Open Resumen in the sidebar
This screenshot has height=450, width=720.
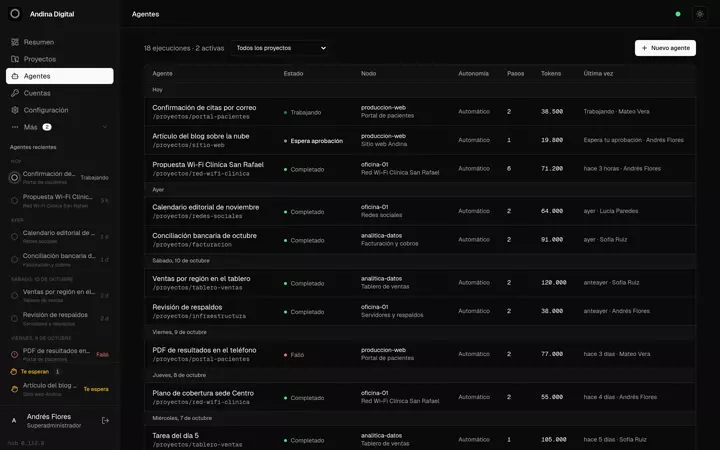click(60, 42)
